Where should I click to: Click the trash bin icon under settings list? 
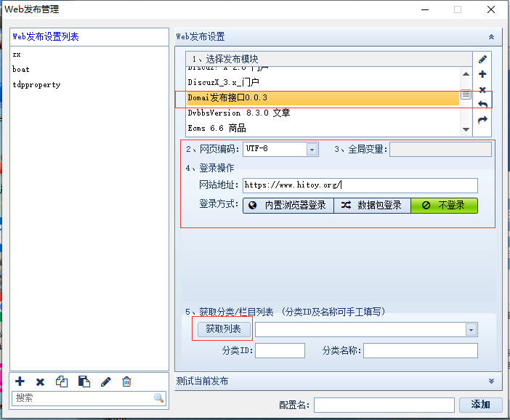click(x=126, y=381)
